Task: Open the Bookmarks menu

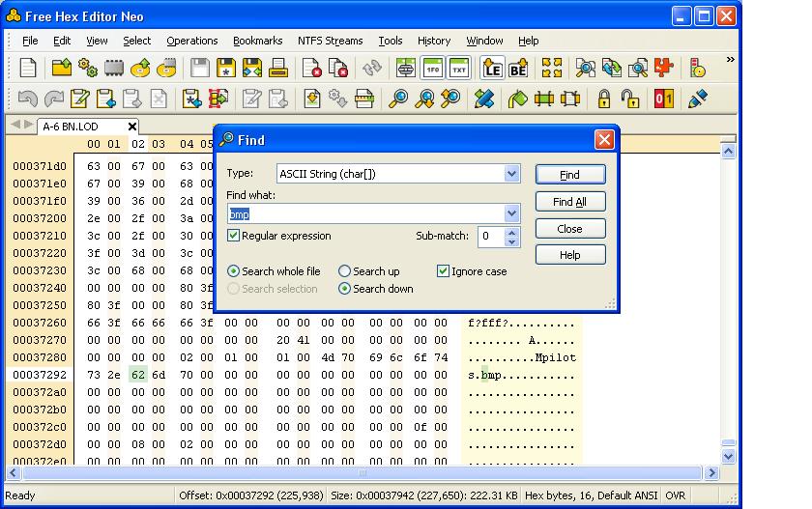Action: click(x=257, y=41)
